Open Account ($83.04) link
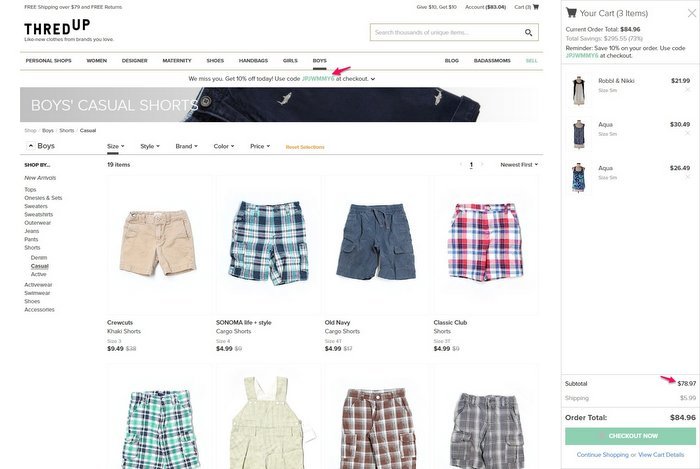This screenshot has width=700, height=469. pos(485,7)
